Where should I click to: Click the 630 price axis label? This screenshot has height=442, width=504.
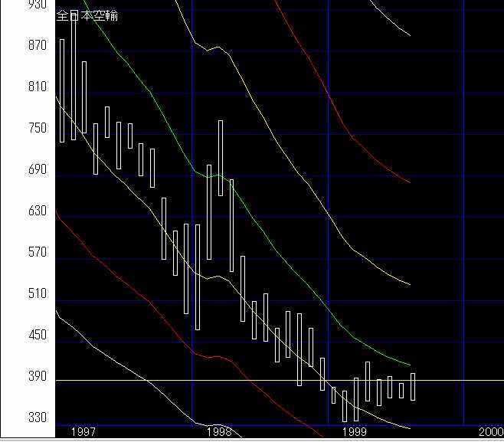(x=36, y=211)
